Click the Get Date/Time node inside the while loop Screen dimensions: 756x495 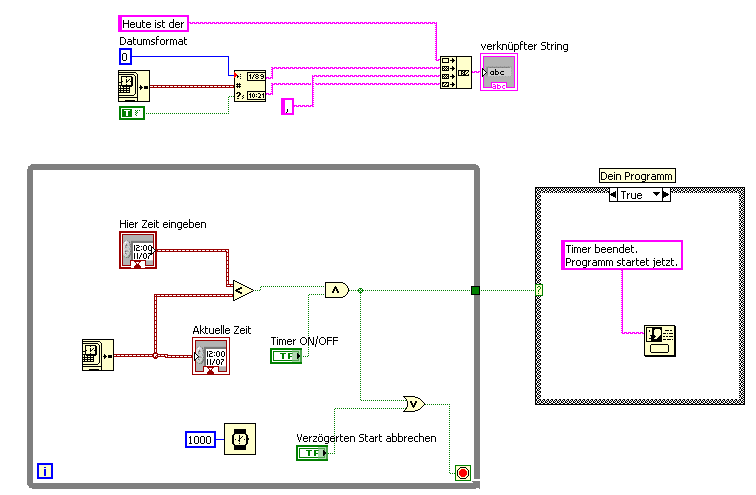pyautogui.click(x=98, y=355)
